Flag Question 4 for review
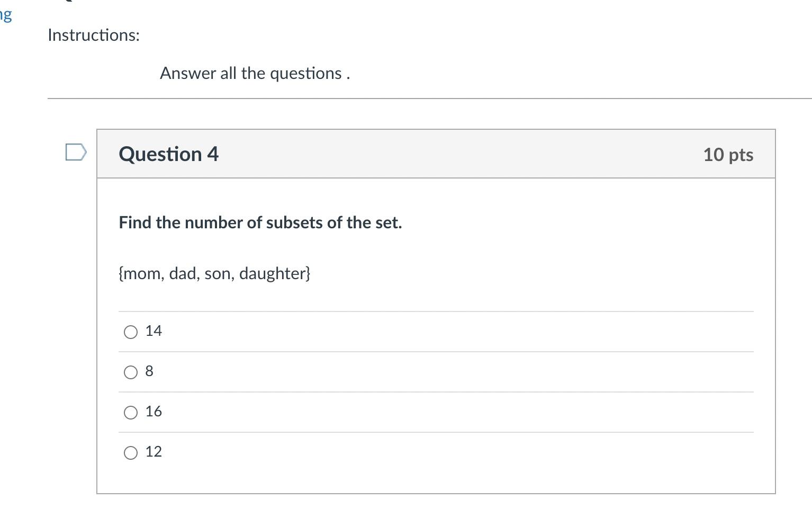 tap(76, 152)
